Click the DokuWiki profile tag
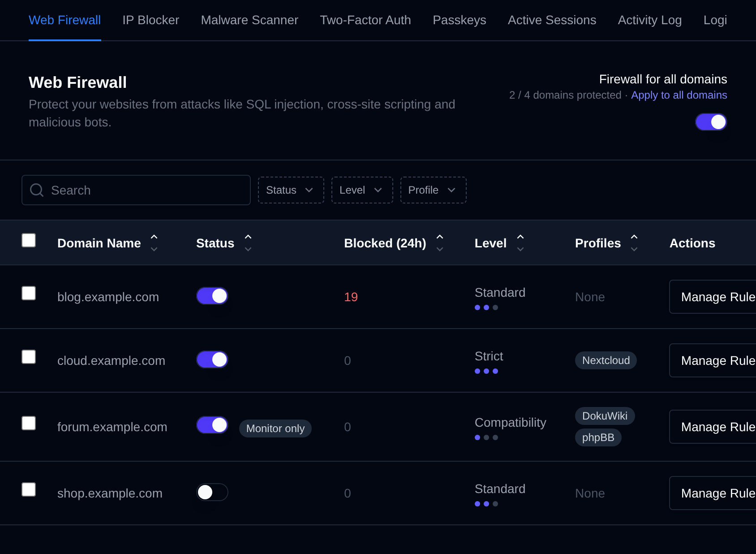Screen dimensions: 756x554 point(605,416)
